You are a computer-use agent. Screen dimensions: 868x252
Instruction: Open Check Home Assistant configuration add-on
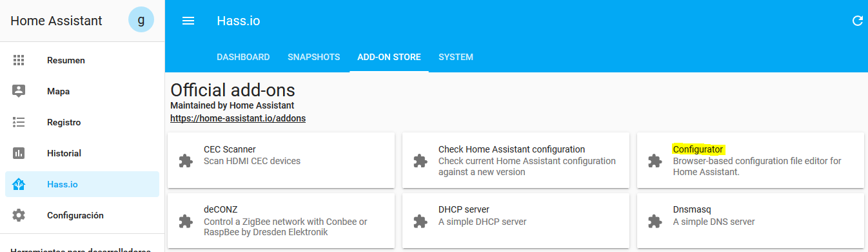click(x=516, y=160)
